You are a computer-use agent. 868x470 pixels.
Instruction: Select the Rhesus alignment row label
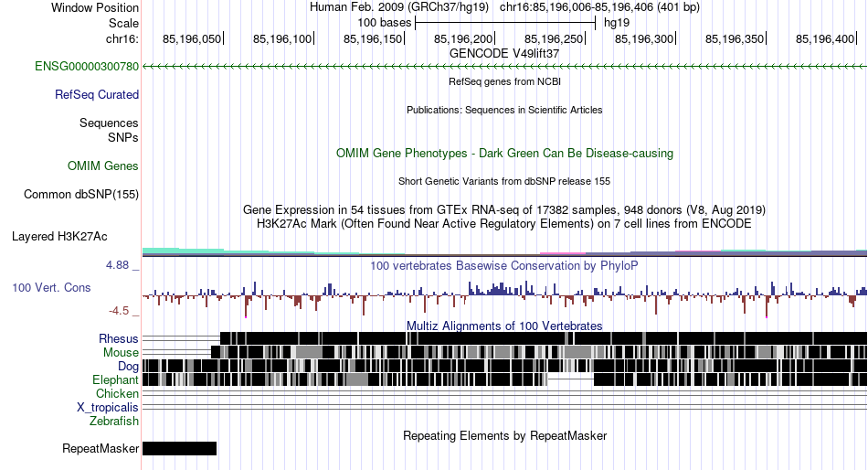(119, 338)
